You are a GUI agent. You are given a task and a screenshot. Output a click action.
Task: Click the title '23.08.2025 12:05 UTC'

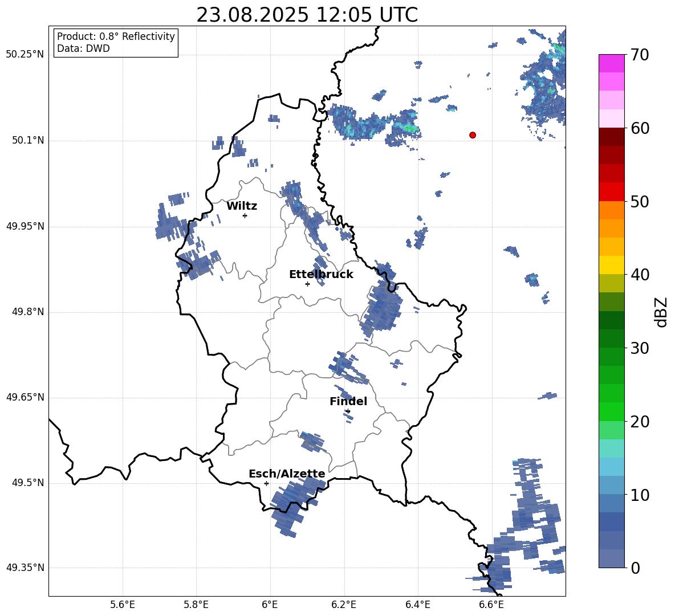307,15
